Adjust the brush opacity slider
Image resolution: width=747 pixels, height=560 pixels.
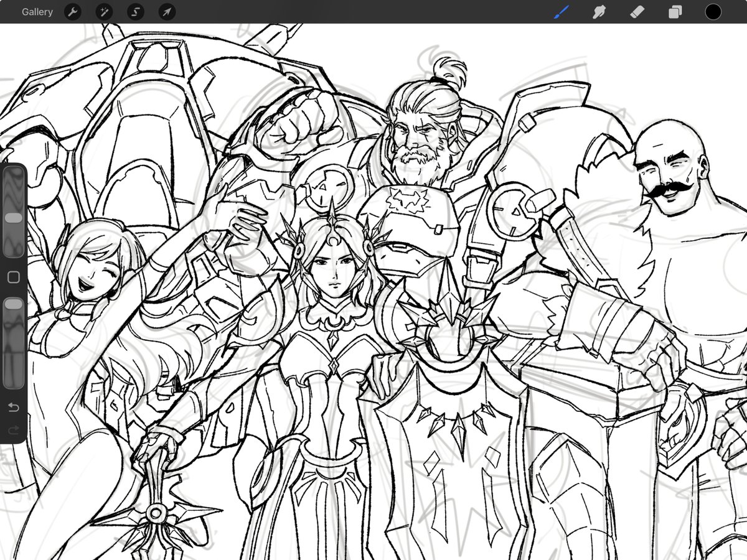click(x=13, y=342)
